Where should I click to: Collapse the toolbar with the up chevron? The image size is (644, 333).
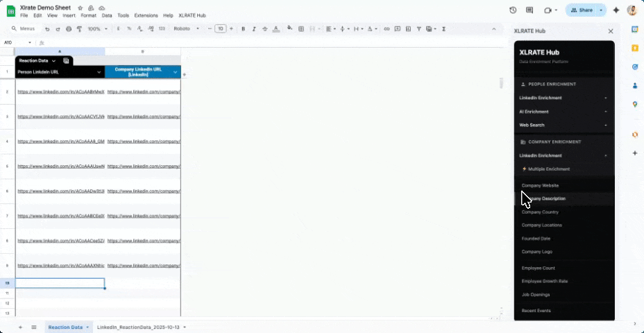coord(494,28)
